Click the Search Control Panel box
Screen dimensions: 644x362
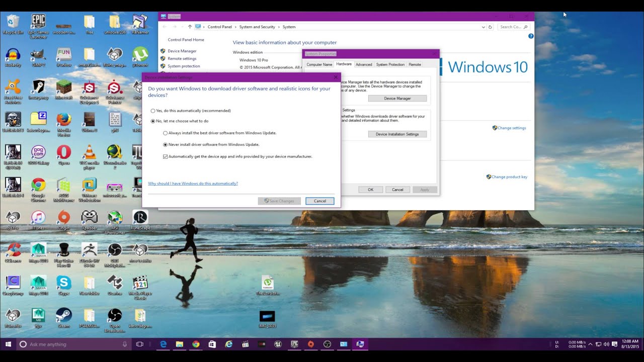(514, 27)
